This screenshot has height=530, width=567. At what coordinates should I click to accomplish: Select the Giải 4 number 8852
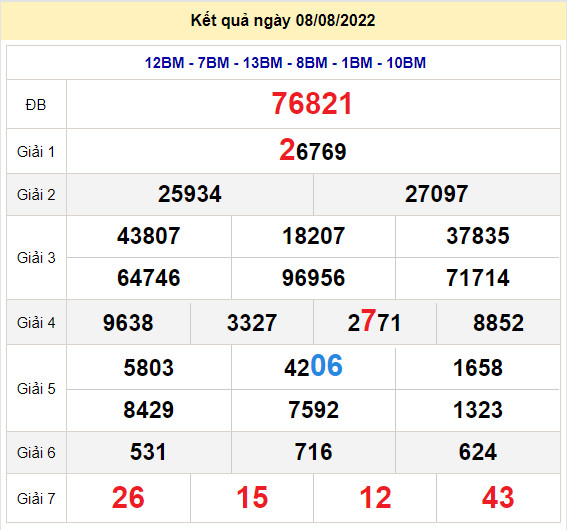pyautogui.click(x=498, y=323)
